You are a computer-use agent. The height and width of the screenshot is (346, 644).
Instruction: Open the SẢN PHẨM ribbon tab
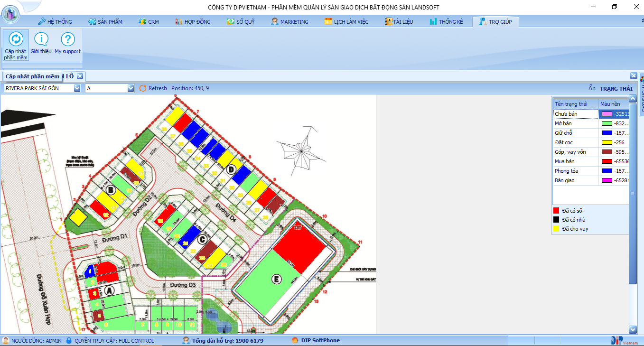click(105, 22)
